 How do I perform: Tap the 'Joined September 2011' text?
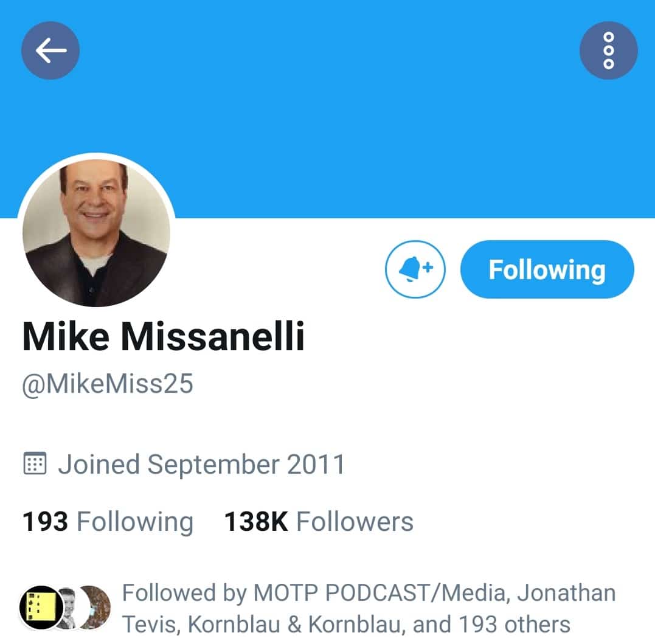(x=201, y=465)
